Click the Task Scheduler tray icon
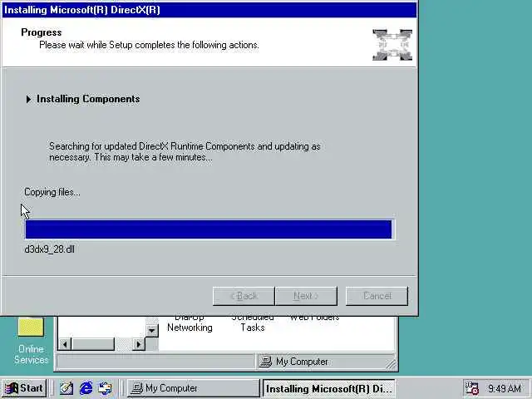The height and width of the screenshot is (399, 532). (x=471, y=388)
